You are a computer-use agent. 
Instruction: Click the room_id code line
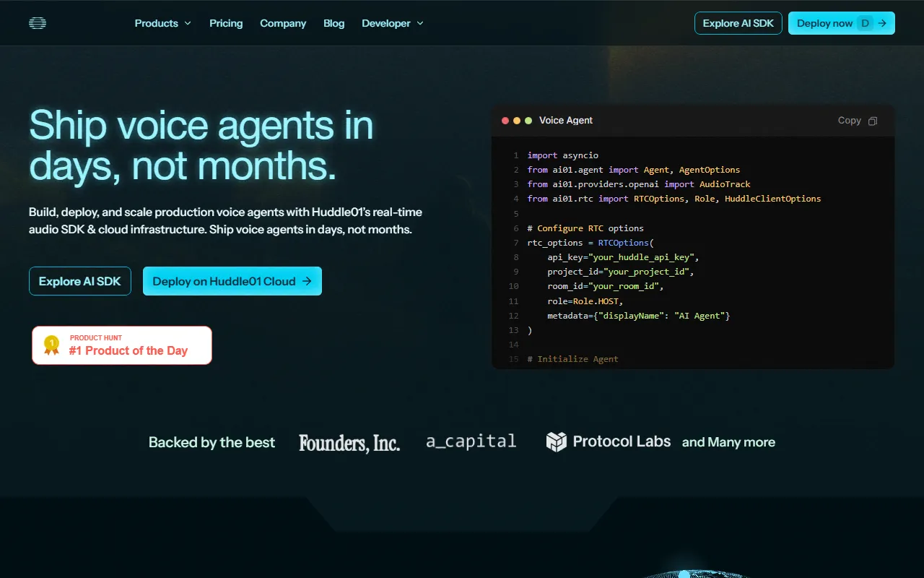(x=606, y=286)
